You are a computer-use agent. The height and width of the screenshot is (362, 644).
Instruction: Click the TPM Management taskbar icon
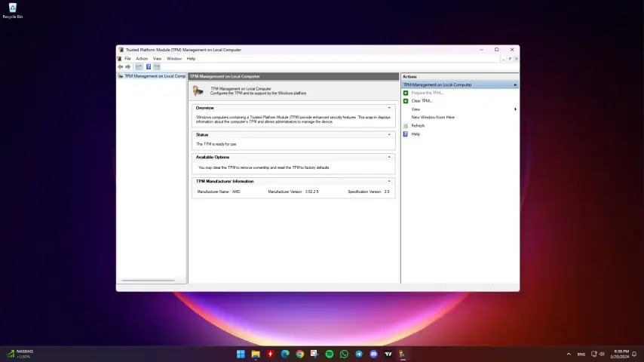[403, 354]
